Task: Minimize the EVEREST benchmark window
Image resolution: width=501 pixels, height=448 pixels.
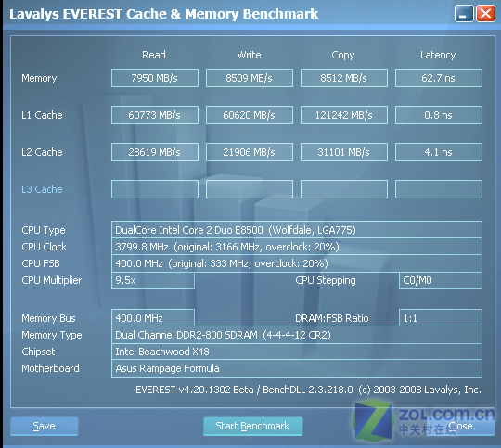Action: point(464,14)
